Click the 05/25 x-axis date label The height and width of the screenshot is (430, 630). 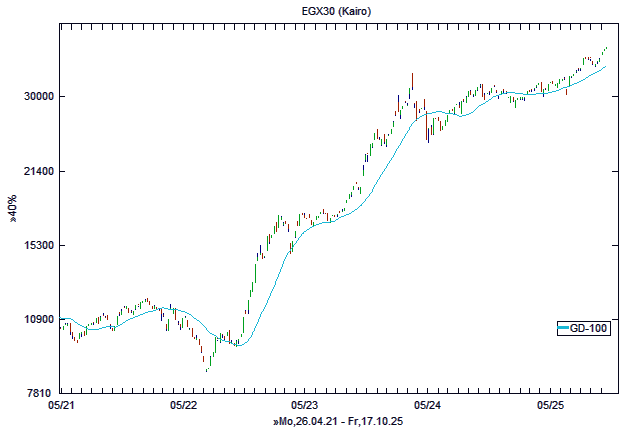pyautogui.click(x=549, y=406)
